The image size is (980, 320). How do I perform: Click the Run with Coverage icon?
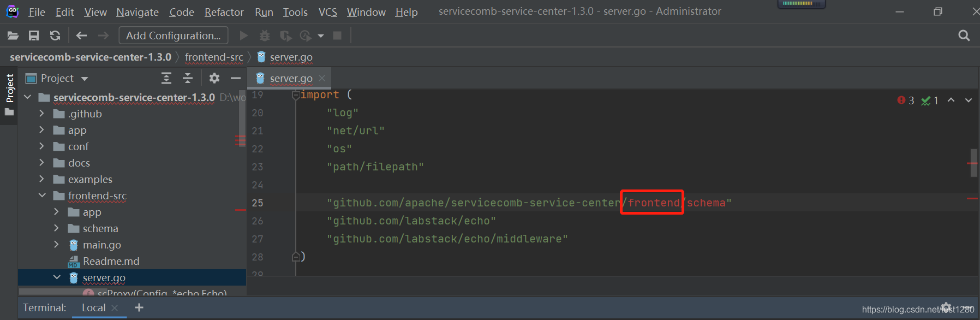285,35
